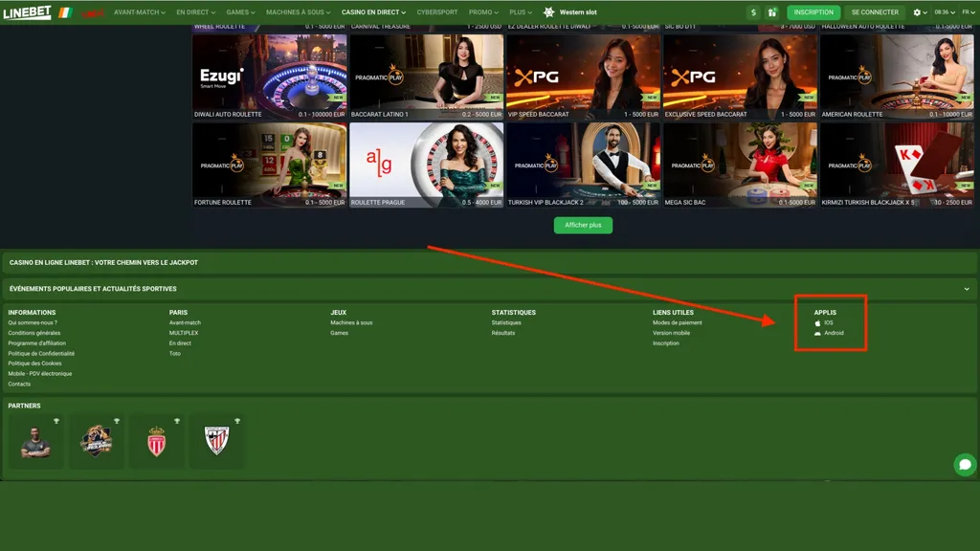Click the Apple iOS app icon
Screen dimensions: 980x551
818,323
